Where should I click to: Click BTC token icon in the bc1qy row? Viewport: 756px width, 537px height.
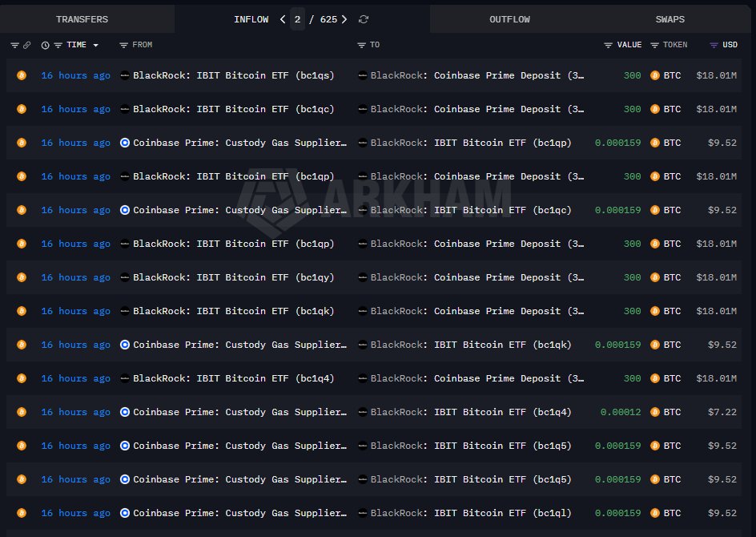pyautogui.click(x=655, y=277)
